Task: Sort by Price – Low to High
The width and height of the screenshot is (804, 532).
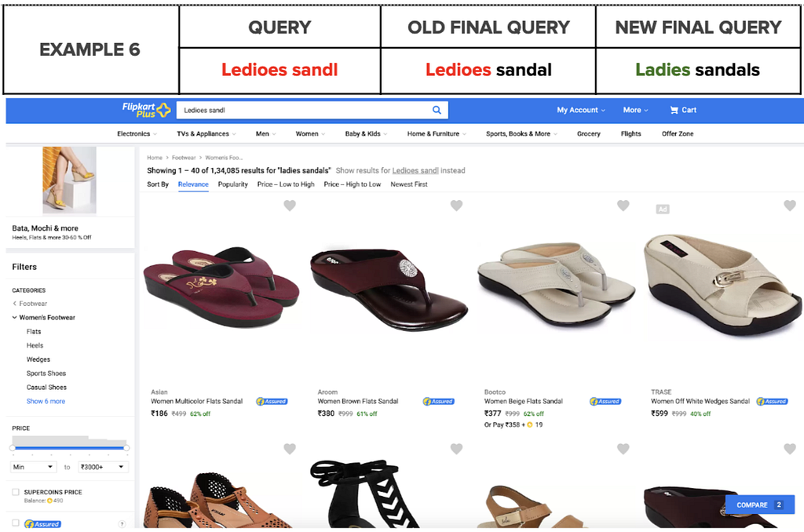Action: click(x=286, y=184)
